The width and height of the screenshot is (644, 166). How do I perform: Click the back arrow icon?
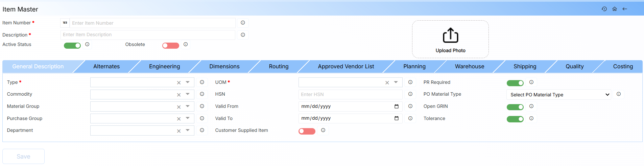(x=625, y=9)
